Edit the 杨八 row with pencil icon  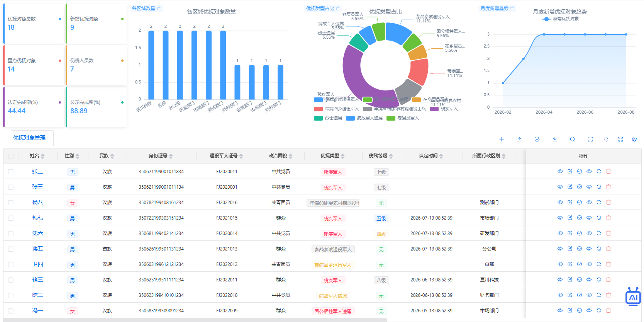click(570, 202)
